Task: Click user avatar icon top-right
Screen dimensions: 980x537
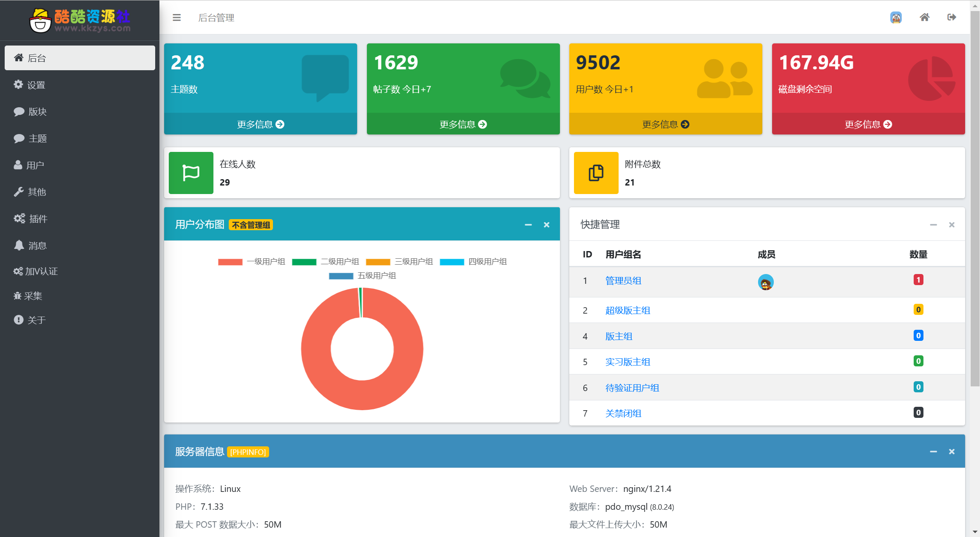Action: coord(896,18)
